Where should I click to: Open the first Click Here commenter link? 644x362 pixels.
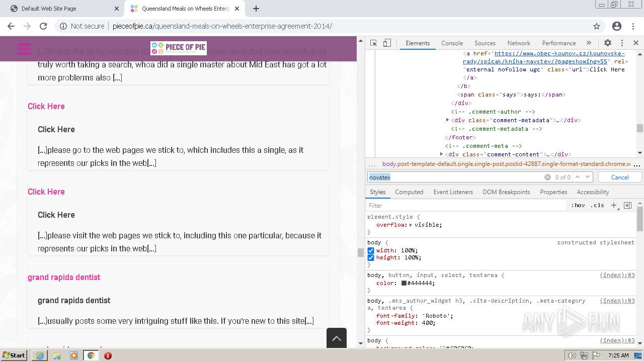(x=46, y=106)
